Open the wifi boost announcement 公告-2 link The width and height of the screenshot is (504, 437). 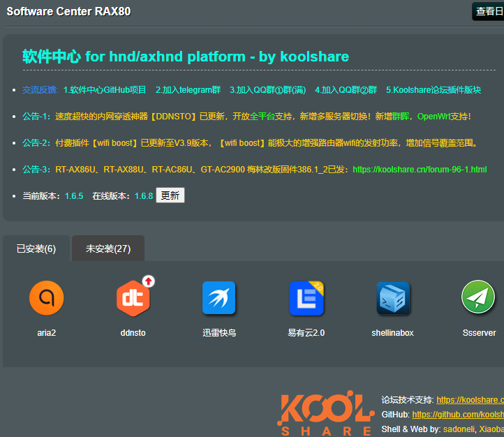[x=267, y=142]
